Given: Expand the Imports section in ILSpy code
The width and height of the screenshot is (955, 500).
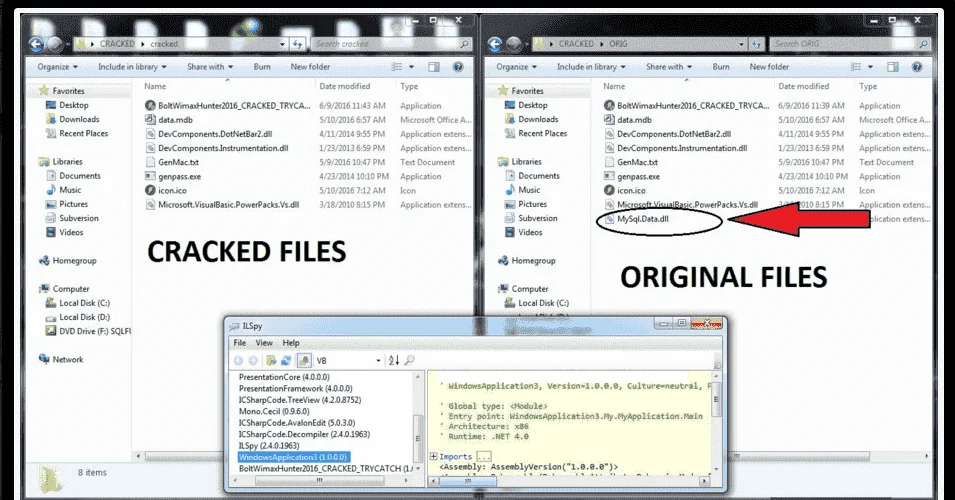Looking at the screenshot, I should coord(434,456).
